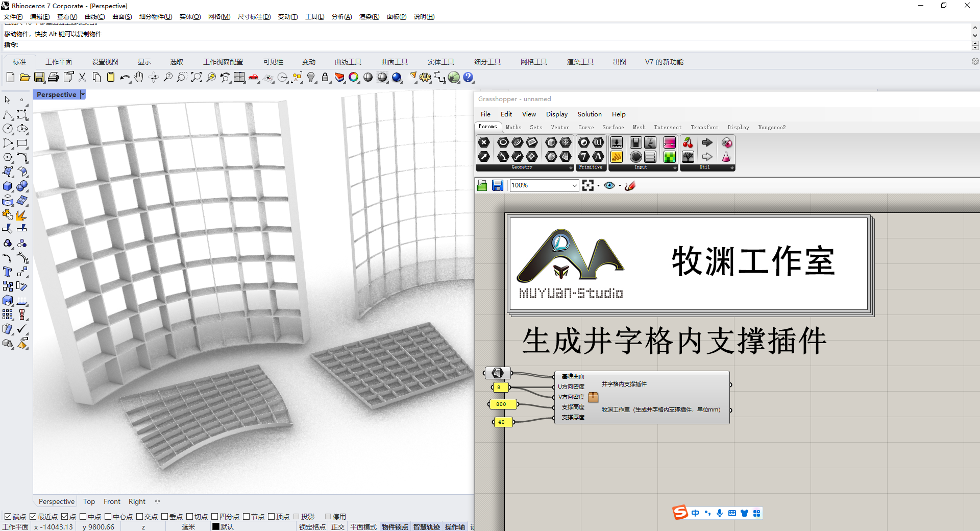This screenshot has height=531, width=980.
Task: Expand the Geometry panel plus
Action: pyautogui.click(x=571, y=167)
